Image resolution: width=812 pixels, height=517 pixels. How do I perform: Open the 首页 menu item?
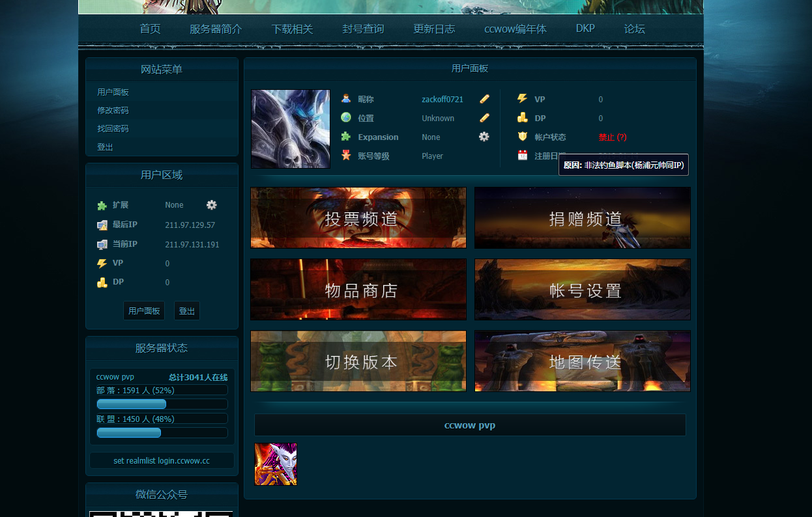pyautogui.click(x=151, y=29)
